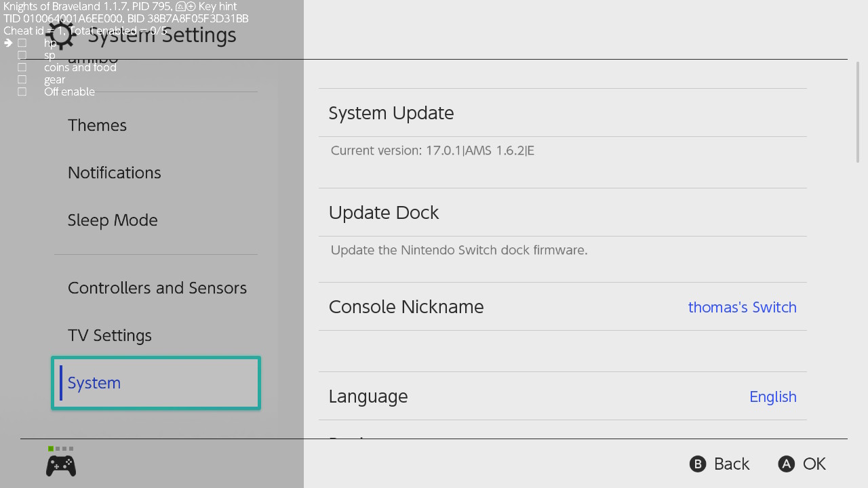The width and height of the screenshot is (868, 488).
Task: Click the B button icon next to Back
Action: click(x=698, y=464)
